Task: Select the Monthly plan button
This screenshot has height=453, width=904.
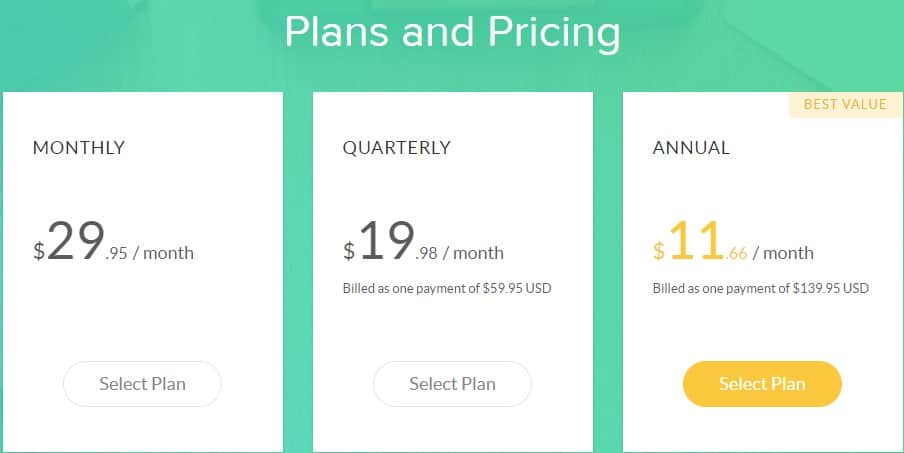Action: pos(142,384)
